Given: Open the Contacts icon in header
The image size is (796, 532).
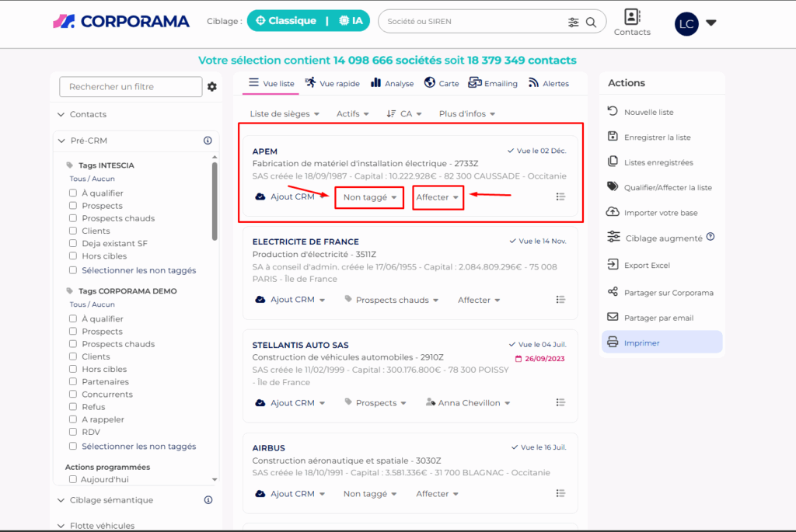Looking at the screenshot, I should pos(632,18).
